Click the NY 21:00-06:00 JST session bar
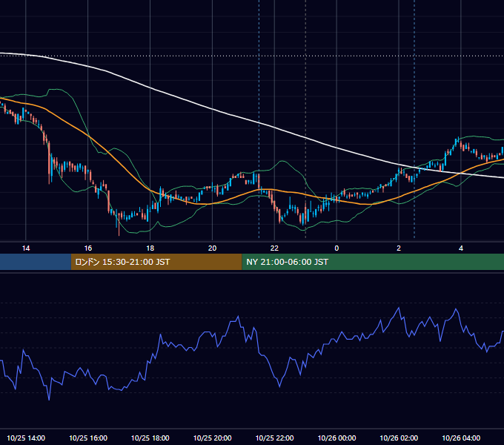The height and width of the screenshot is (445, 504). tap(373, 262)
